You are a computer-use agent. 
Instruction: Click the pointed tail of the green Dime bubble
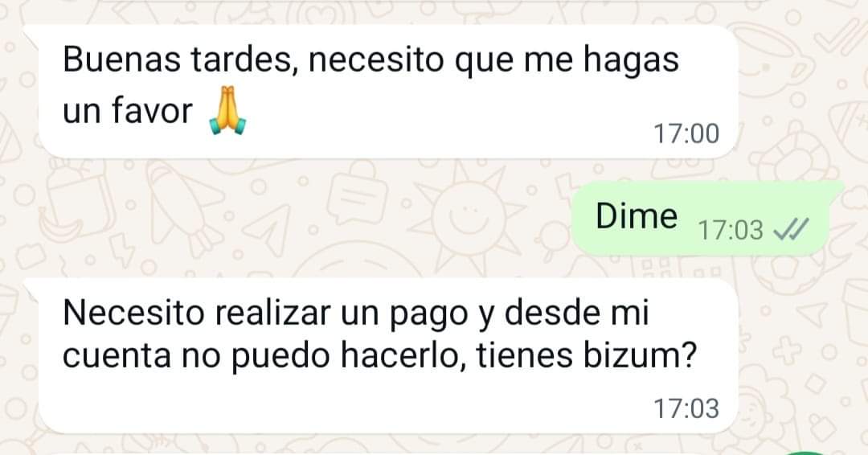(x=836, y=189)
